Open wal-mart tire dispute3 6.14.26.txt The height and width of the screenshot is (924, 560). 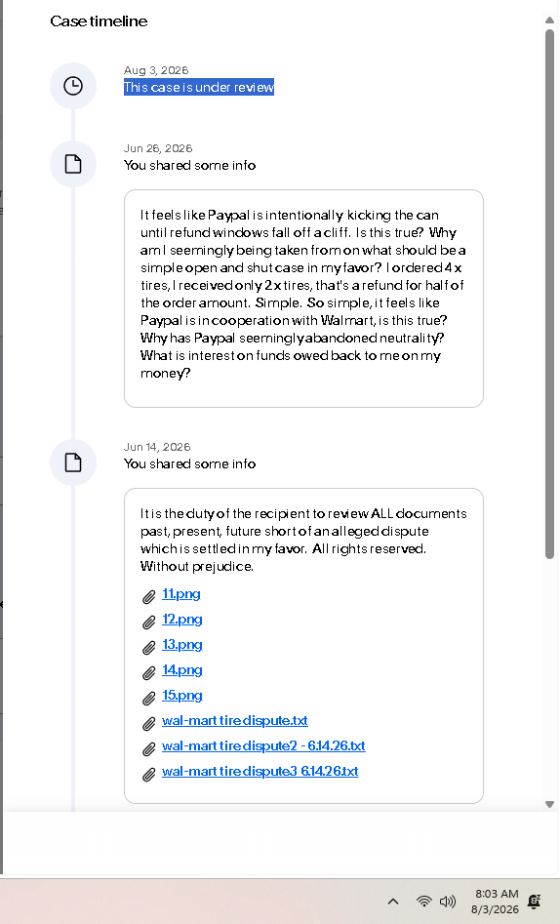tap(260, 772)
